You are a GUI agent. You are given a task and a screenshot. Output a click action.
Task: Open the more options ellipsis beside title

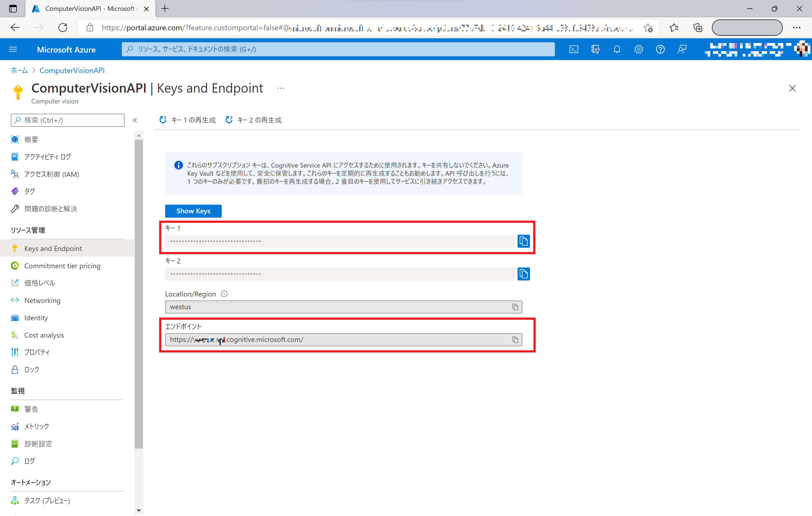pyautogui.click(x=281, y=88)
